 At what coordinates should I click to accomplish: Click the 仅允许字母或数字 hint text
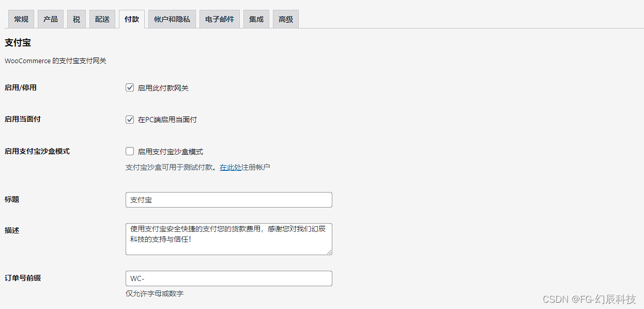tap(155, 293)
